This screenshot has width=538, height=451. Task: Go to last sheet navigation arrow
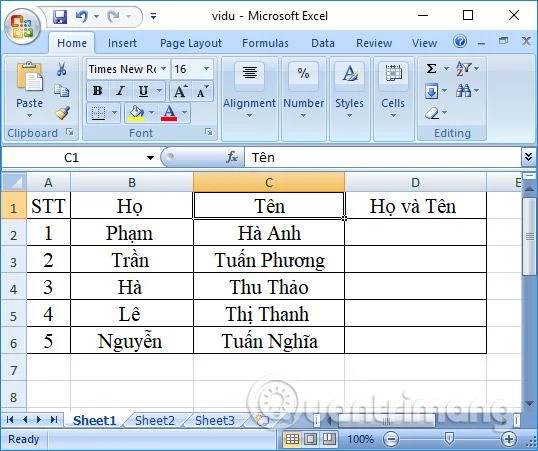pos(54,419)
